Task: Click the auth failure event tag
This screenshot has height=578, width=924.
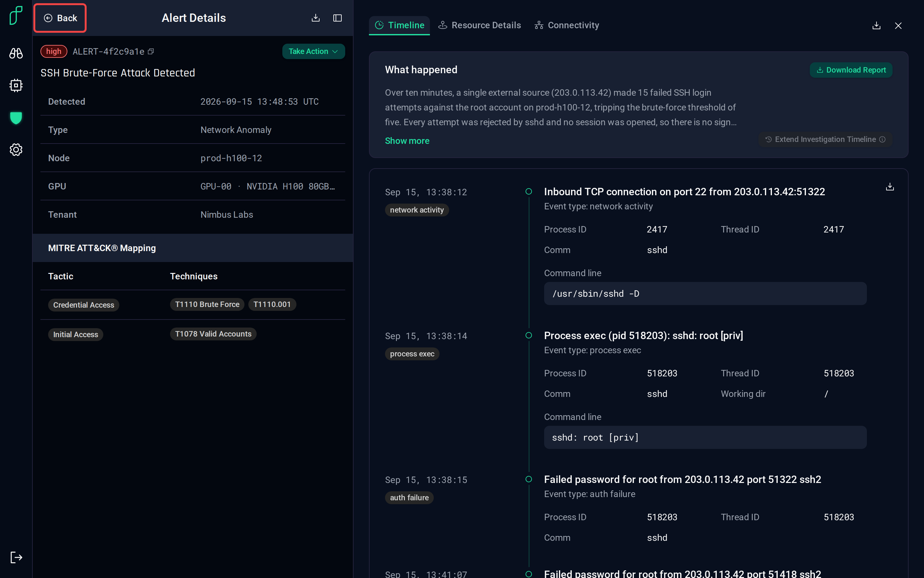Action: [409, 498]
